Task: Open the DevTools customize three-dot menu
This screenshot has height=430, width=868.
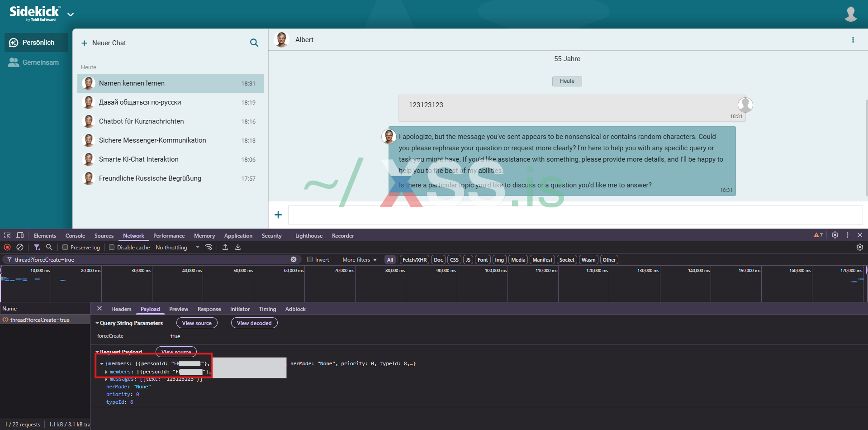Action: [x=848, y=235]
